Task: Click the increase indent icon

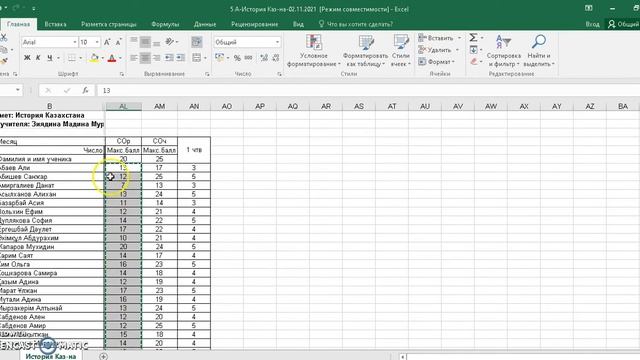Action: tap(180, 58)
